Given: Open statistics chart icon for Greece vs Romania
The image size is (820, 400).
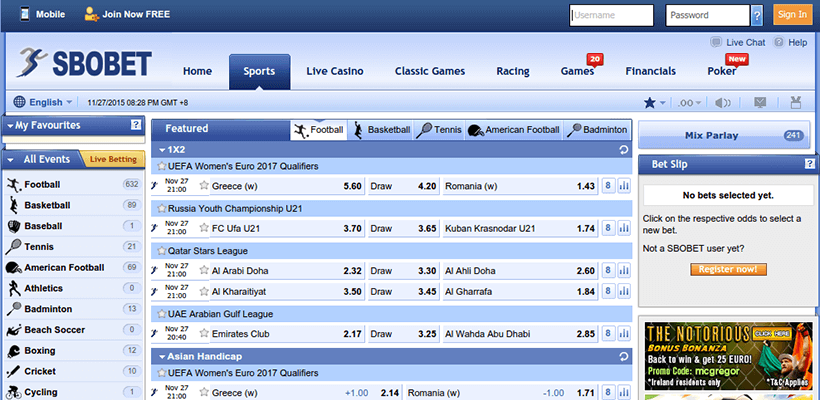Looking at the screenshot, I should click(x=624, y=186).
